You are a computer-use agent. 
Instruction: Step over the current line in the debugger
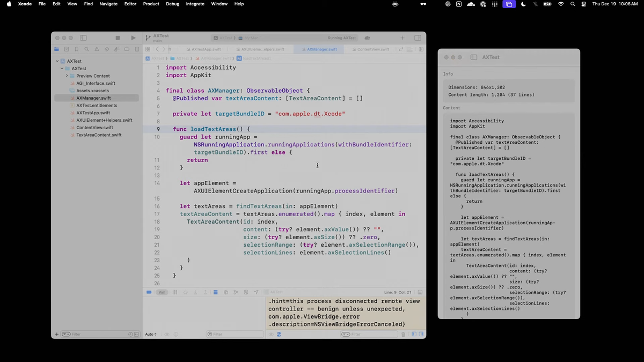click(185, 292)
